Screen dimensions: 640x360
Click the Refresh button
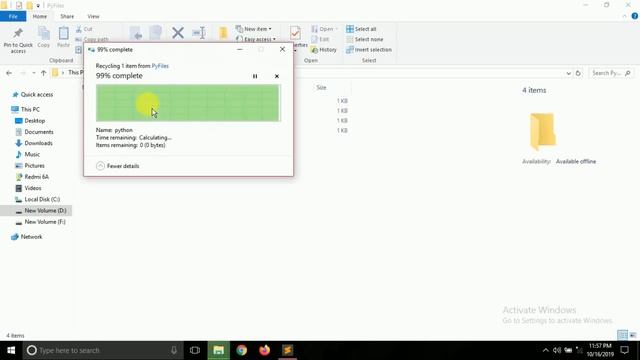(578, 73)
